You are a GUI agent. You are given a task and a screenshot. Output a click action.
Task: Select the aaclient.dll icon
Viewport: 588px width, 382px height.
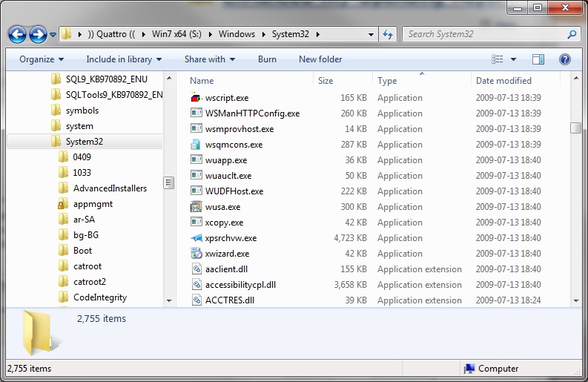click(x=196, y=269)
